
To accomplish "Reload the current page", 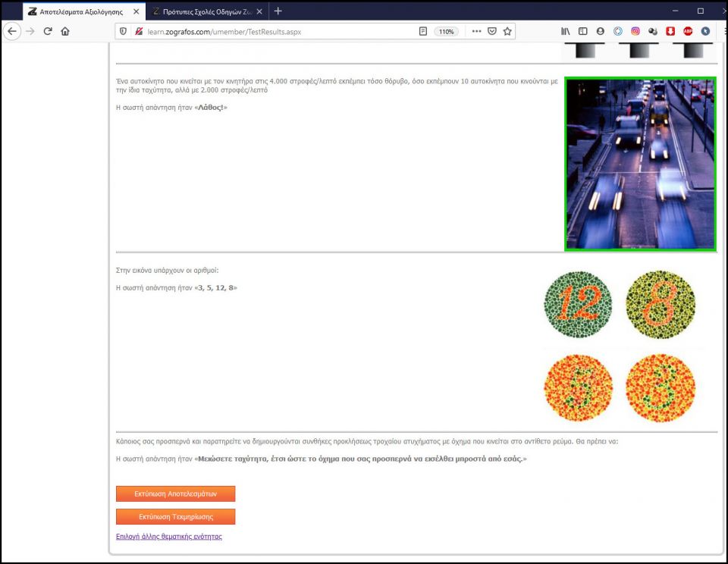I will pos(48,31).
